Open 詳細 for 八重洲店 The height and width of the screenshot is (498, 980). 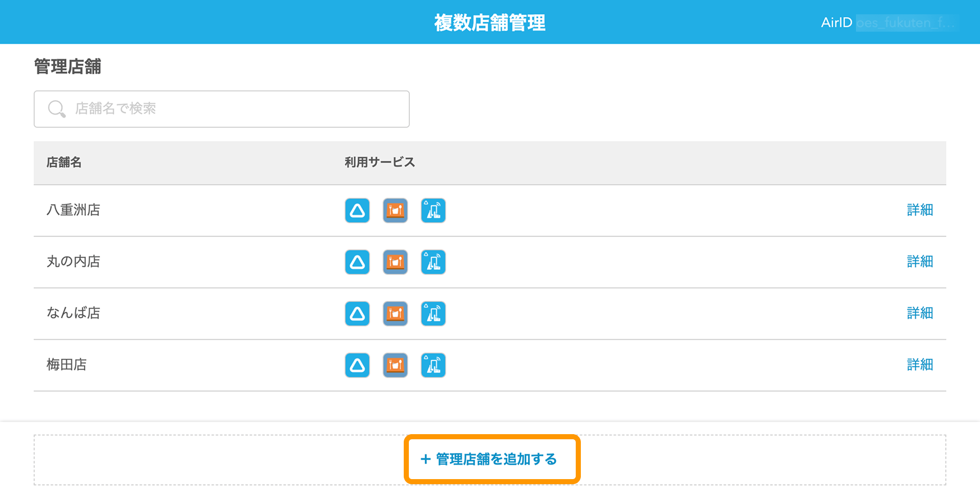(x=920, y=210)
